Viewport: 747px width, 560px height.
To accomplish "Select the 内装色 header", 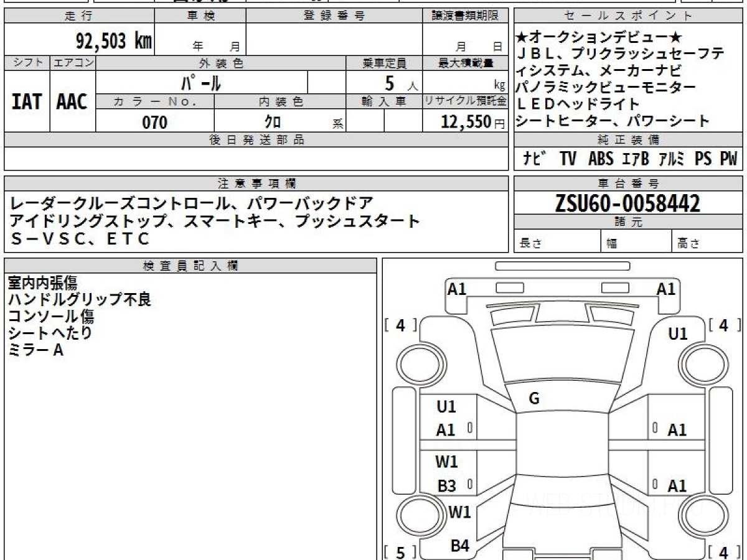I will point(280,101).
